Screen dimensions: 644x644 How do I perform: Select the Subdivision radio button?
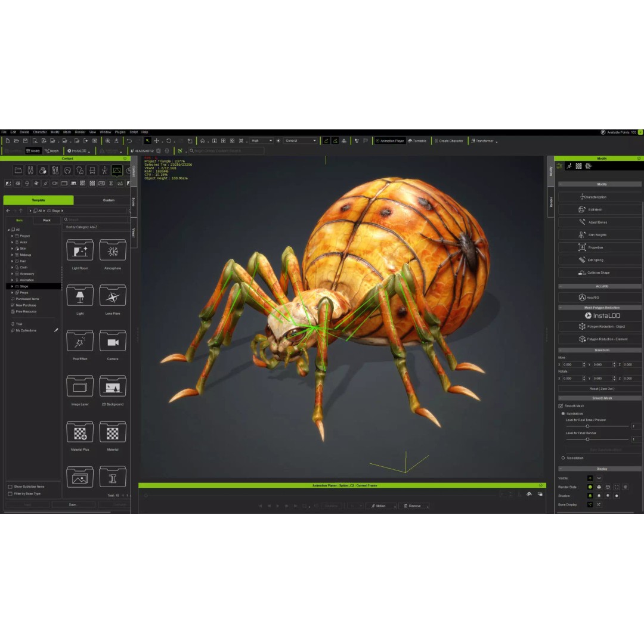tap(563, 414)
